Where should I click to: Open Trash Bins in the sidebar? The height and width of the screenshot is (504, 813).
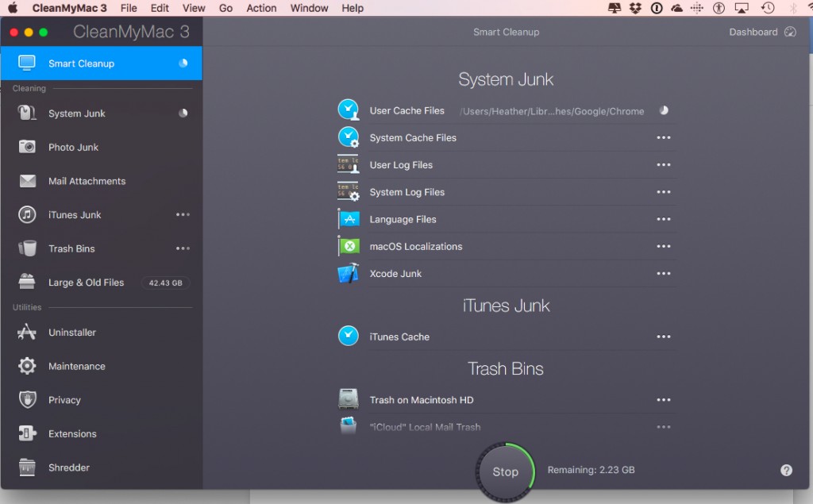point(101,248)
